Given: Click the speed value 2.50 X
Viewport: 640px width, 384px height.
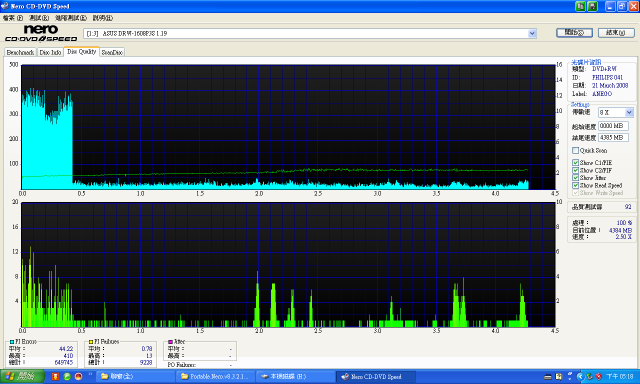Looking at the screenshot, I should 624,237.
